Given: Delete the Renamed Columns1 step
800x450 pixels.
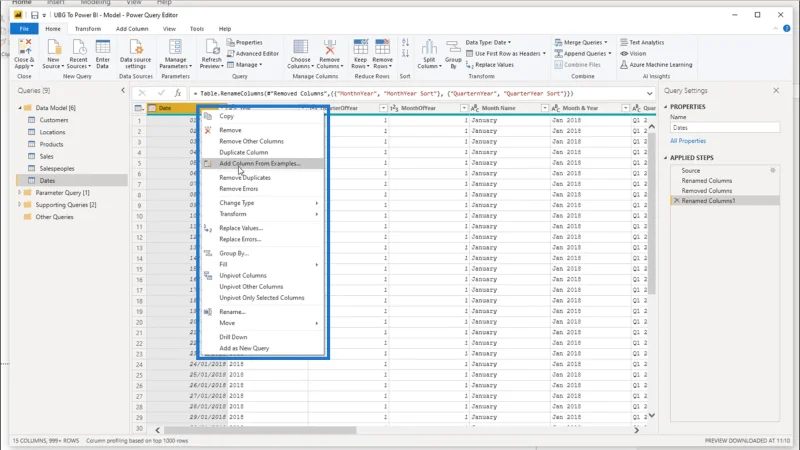Looking at the screenshot, I should coord(677,201).
